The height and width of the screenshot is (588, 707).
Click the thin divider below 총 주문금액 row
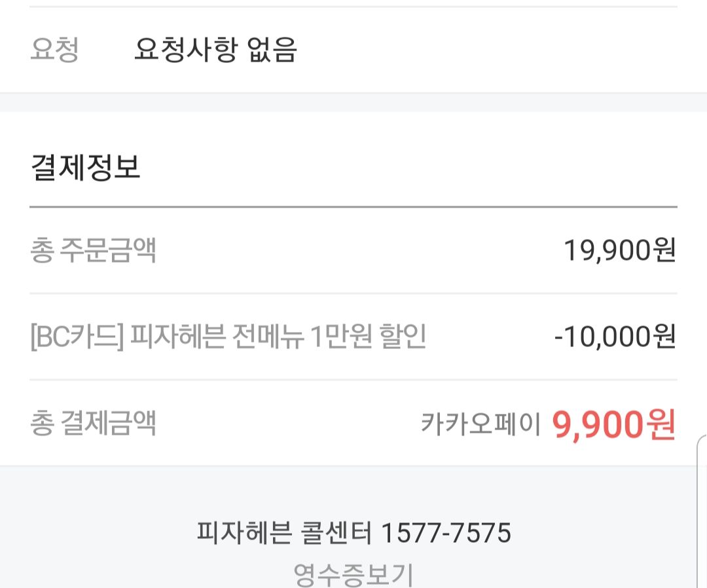click(x=353, y=293)
